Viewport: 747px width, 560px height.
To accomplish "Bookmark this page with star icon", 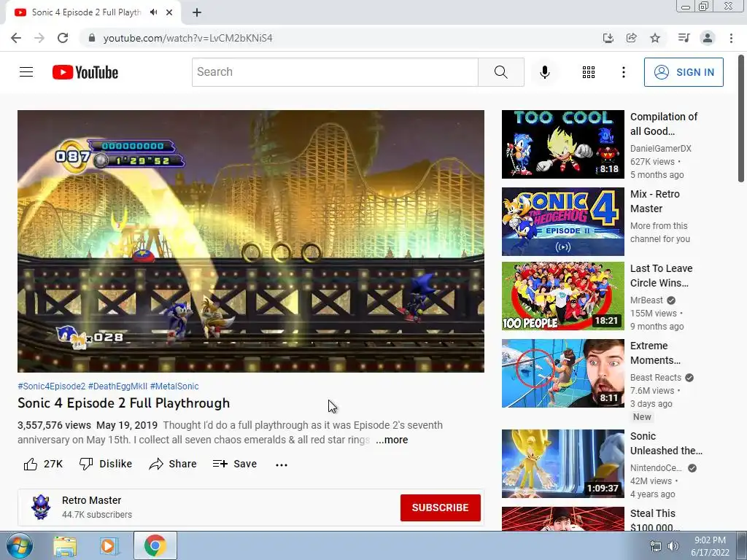I will click(655, 38).
